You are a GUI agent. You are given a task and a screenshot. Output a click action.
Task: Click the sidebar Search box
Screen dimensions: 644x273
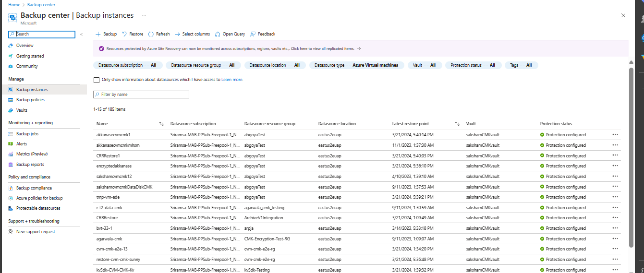(42, 34)
